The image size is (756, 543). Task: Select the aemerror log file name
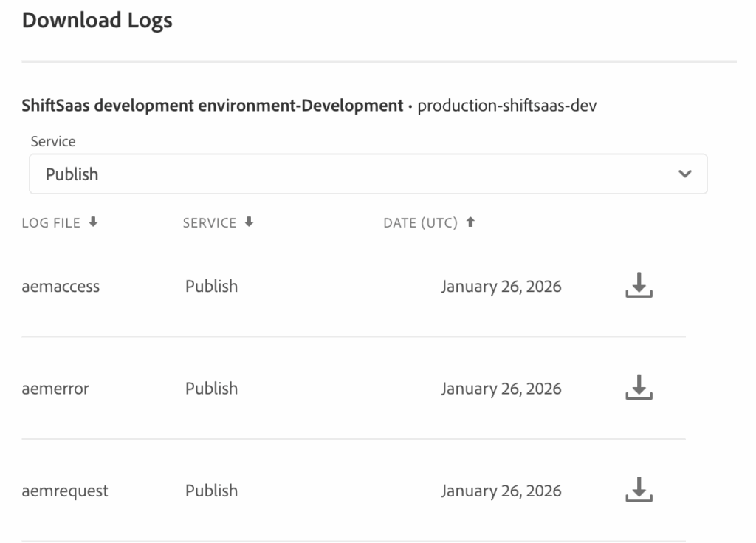[x=55, y=389]
